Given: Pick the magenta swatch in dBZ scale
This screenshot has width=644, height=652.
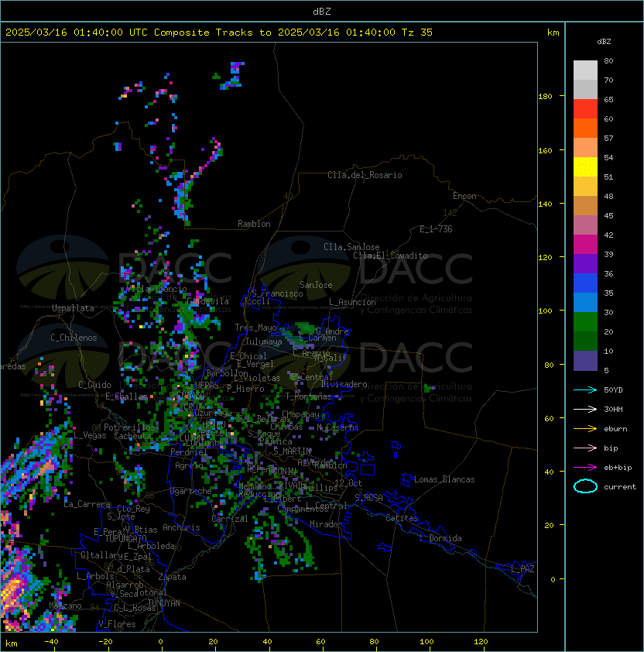Looking at the screenshot, I should pyautogui.click(x=585, y=245).
